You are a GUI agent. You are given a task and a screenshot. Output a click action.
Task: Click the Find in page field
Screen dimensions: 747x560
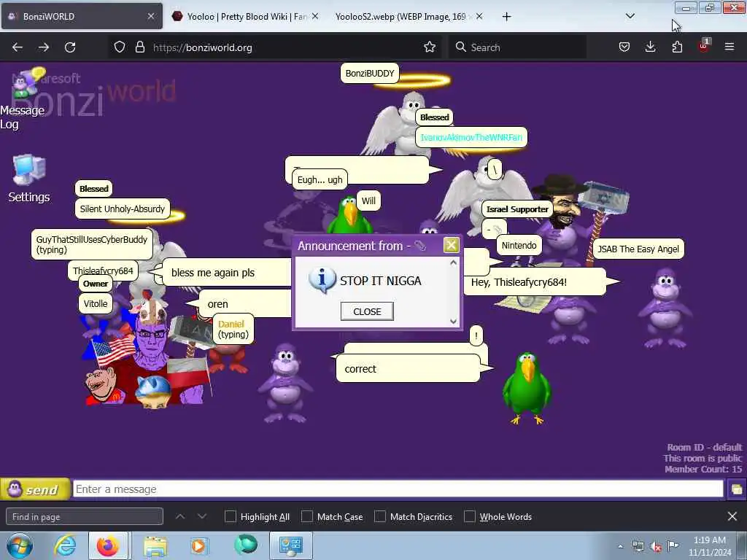tap(85, 517)
